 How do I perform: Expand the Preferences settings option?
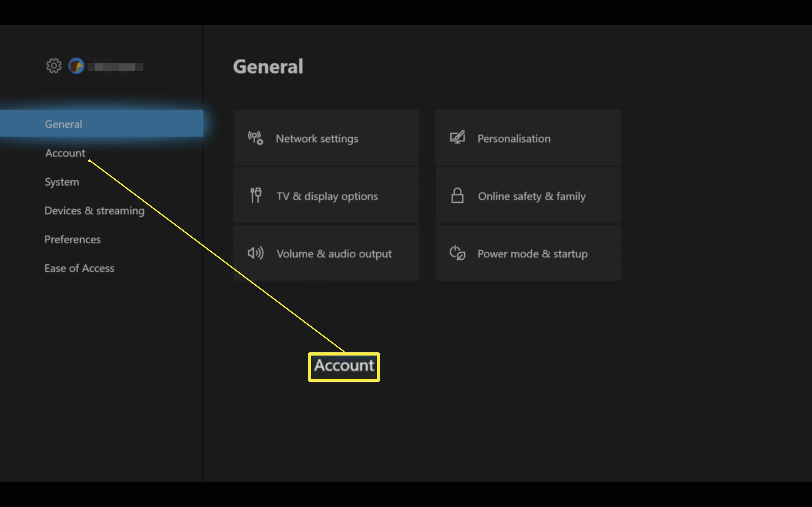coord(73,239)
